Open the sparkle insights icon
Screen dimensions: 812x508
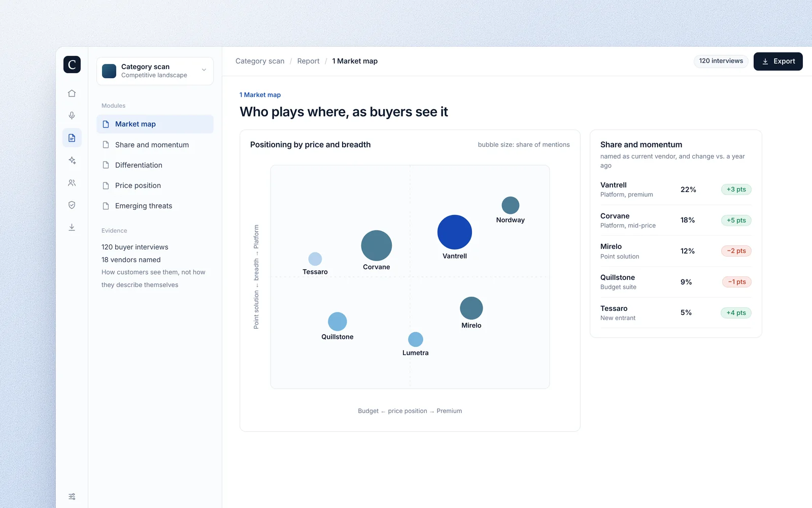(72, 161)
